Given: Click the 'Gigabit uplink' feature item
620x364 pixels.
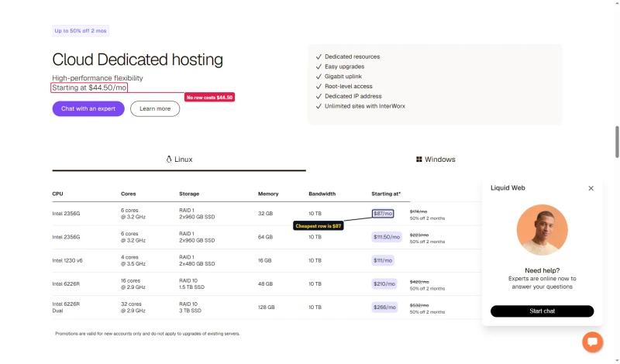Looking at the screenshot, I should pos(343,76).
